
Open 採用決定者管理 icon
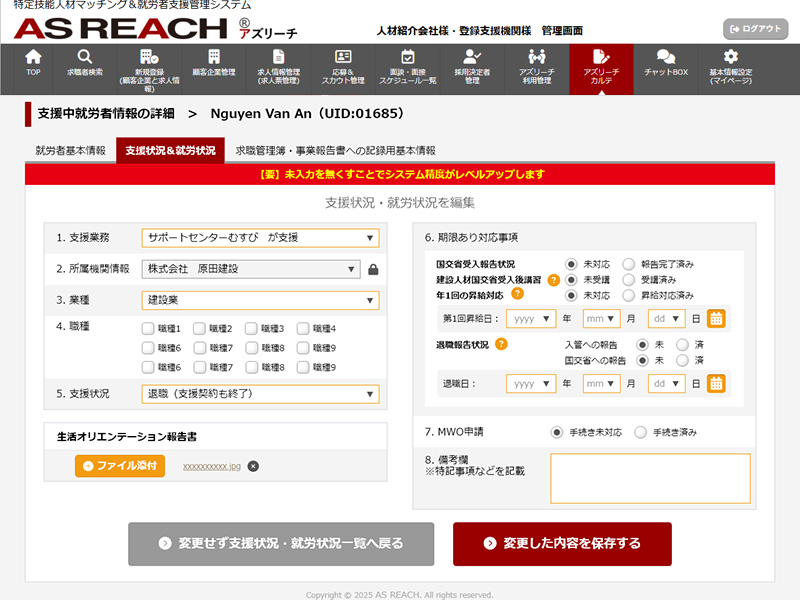[472, 57]
